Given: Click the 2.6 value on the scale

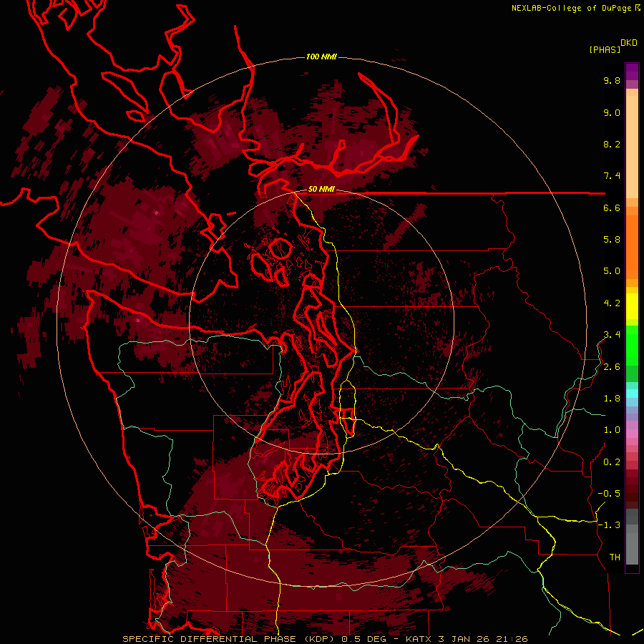Looking at the screenshot, I should coord(612,367).
